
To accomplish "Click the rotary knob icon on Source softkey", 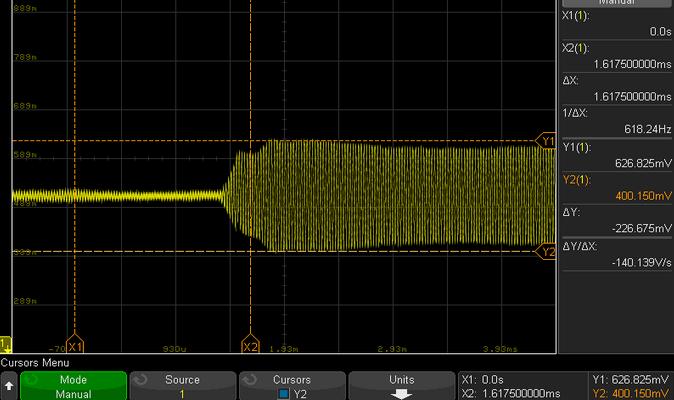I will pos(140,379).
